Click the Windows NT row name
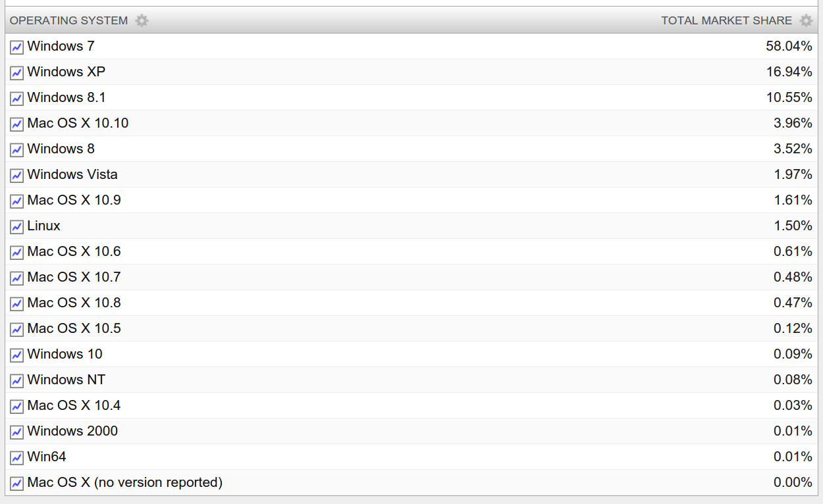This screenshot has width=823, height=504. pyautogui.click(x=66, y=380)
